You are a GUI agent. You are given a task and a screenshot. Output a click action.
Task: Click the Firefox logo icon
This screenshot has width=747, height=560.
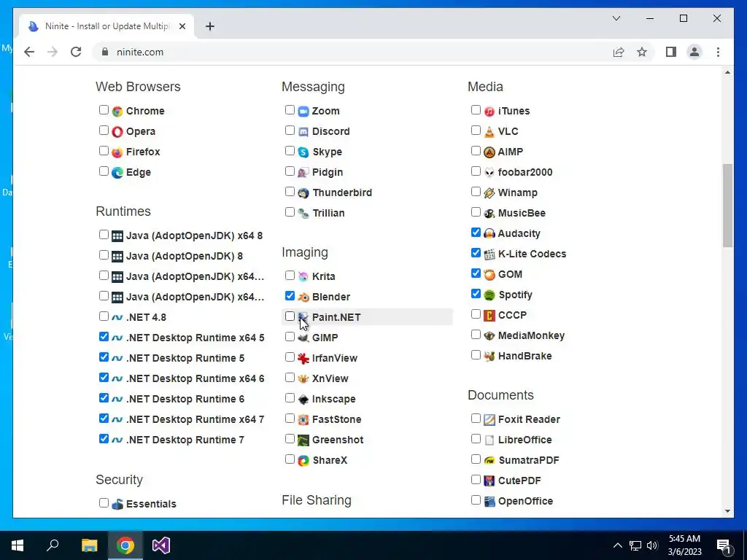[117, 152]
